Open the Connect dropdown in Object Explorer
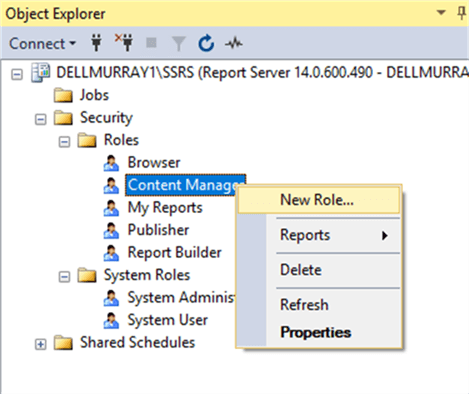The image size is (469, 394). pyautogui.click(x=43, y=43)
